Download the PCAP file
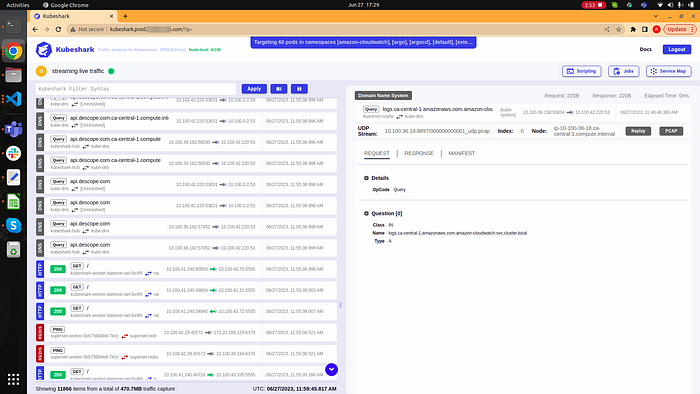The image size is (700, 394). pyautogui.click(x=671, y=131)
